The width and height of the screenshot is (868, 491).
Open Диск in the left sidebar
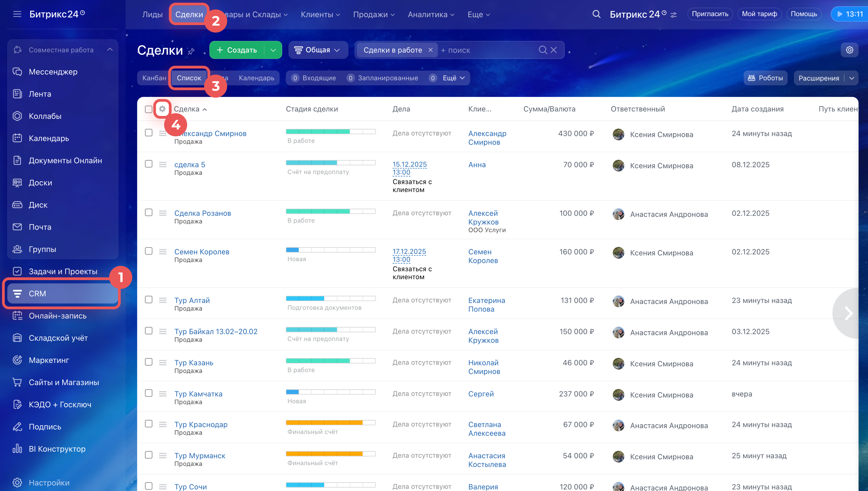point(38,205)
